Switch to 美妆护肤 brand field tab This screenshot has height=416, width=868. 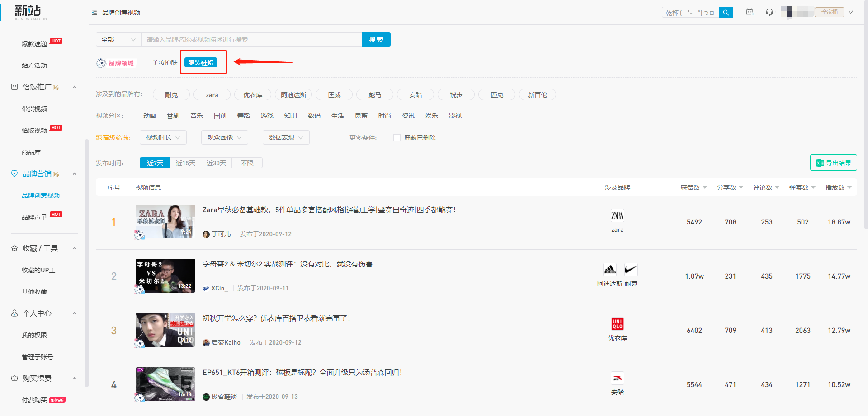pos(165,63)
